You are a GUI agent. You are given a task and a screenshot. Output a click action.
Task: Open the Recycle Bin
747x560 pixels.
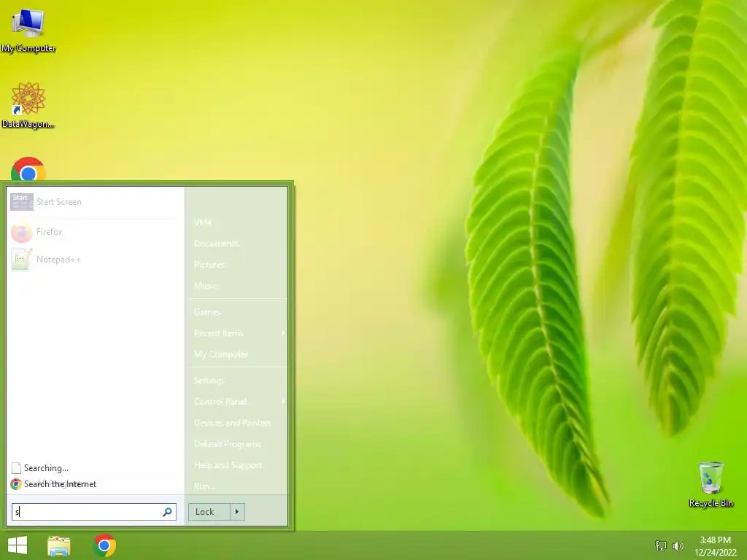click(x=711, y=484)
